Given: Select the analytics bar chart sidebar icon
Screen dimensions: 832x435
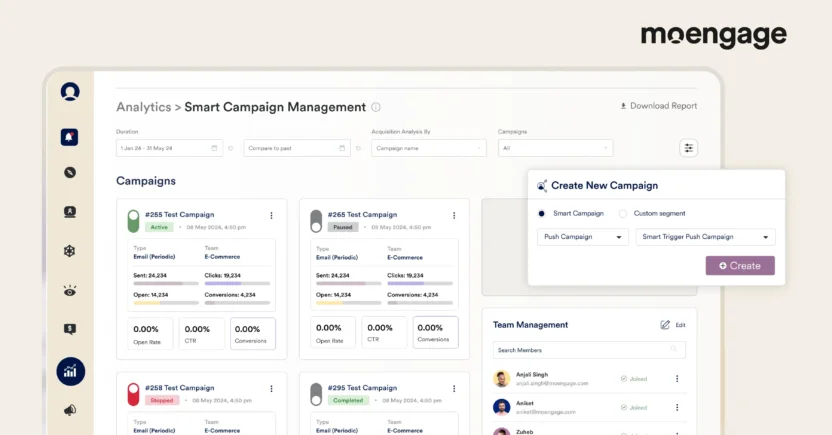Looking at the screenshot, I should click(70, 371).
